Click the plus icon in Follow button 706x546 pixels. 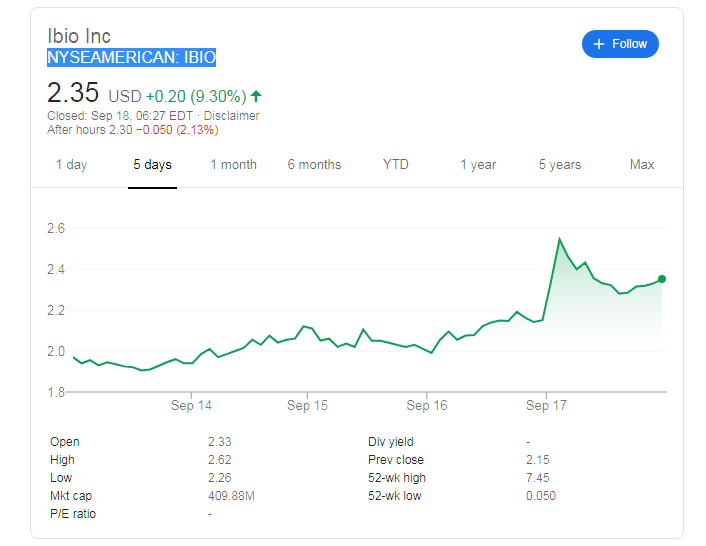point(598,44)
